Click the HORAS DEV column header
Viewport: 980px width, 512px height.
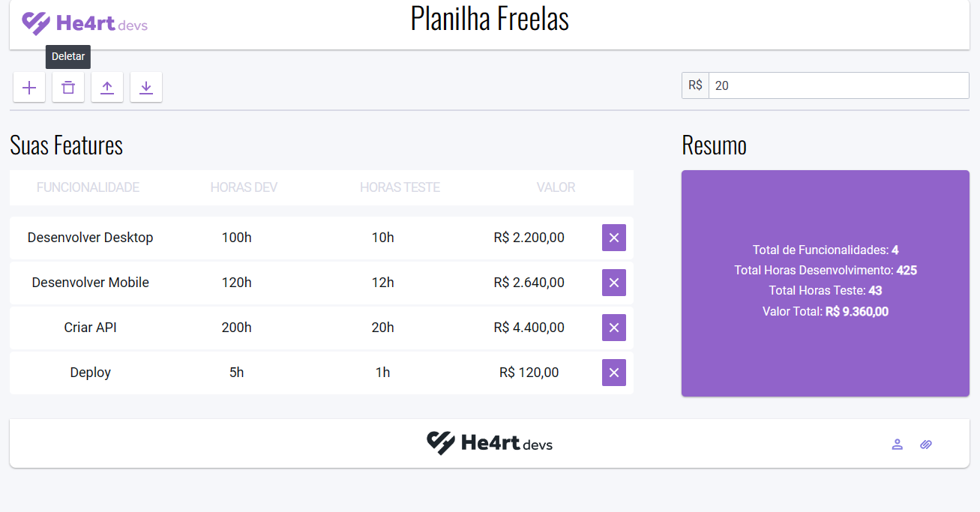(244, 187)
